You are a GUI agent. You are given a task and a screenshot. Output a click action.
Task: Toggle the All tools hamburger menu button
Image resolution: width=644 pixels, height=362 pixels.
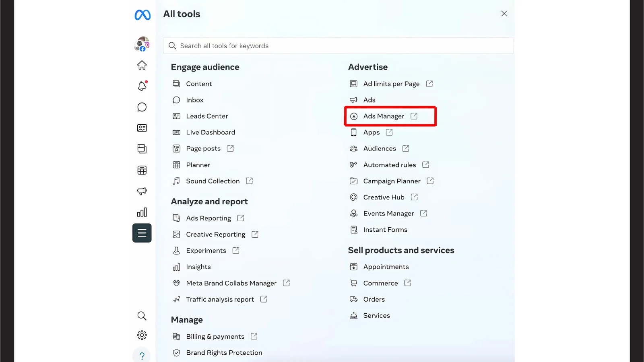point(142,233)
